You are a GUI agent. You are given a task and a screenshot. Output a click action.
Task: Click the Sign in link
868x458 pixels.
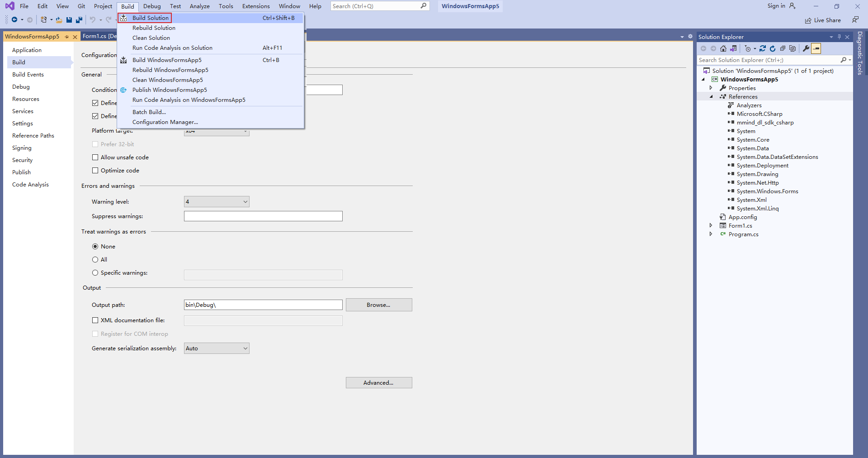pos(776,6)
